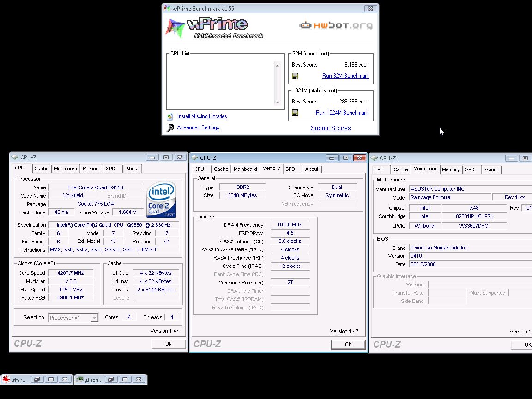532x399 pixels.
Task: Click the CPU List scroll down arrow
Action: tap(278, 103)
